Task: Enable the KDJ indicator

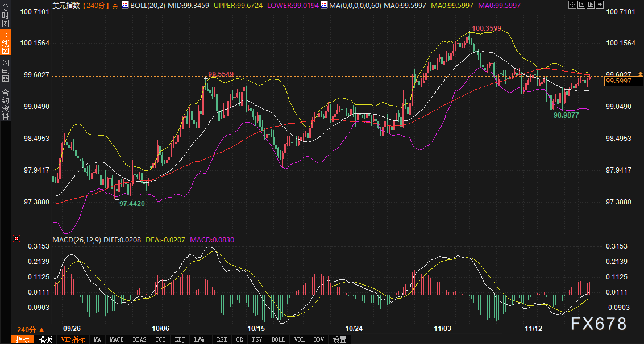Action: coord(180,339)
